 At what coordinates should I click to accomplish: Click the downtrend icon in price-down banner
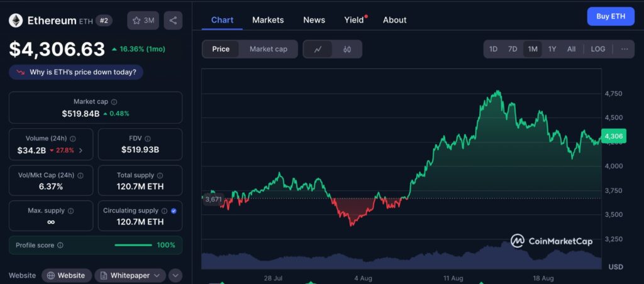point(21,72)
